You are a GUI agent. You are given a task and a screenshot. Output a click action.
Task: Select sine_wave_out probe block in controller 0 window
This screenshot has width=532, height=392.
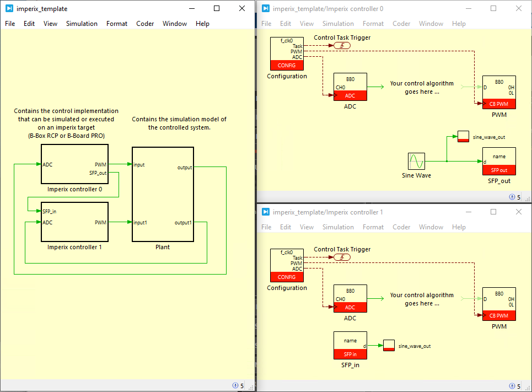click(463, 136)
